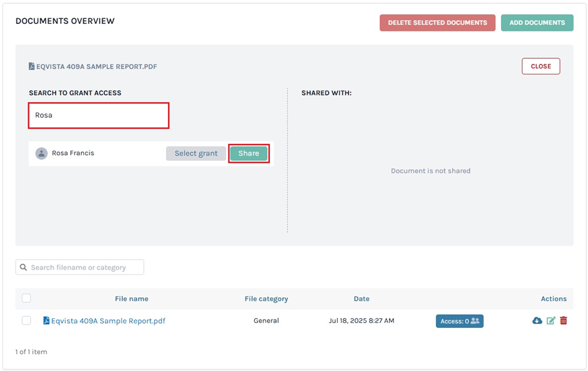Sort by the Date column header
This screenshot has height=371, width=588.
click(361, 298)
